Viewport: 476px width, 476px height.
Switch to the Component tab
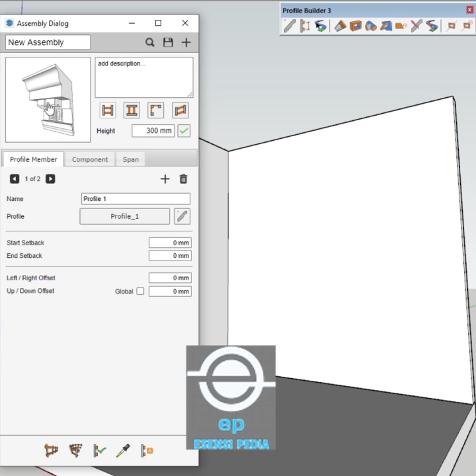point(90,159)
